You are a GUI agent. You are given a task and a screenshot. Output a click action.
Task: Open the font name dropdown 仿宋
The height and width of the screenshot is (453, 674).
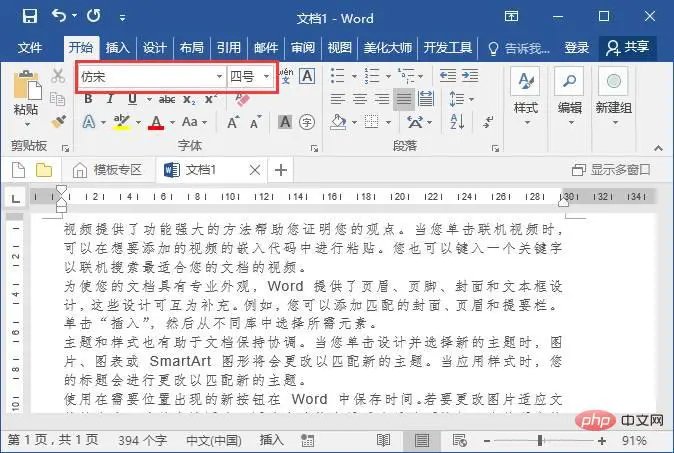coord(219,77)
